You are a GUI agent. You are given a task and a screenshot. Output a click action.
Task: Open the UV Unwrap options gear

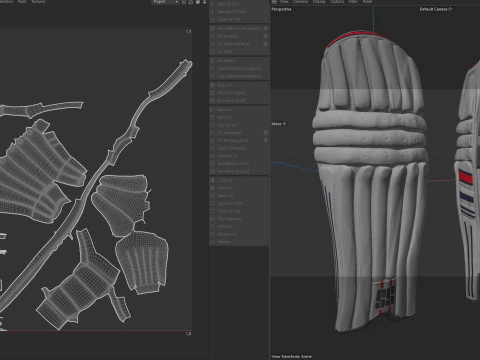click(266, 36)
